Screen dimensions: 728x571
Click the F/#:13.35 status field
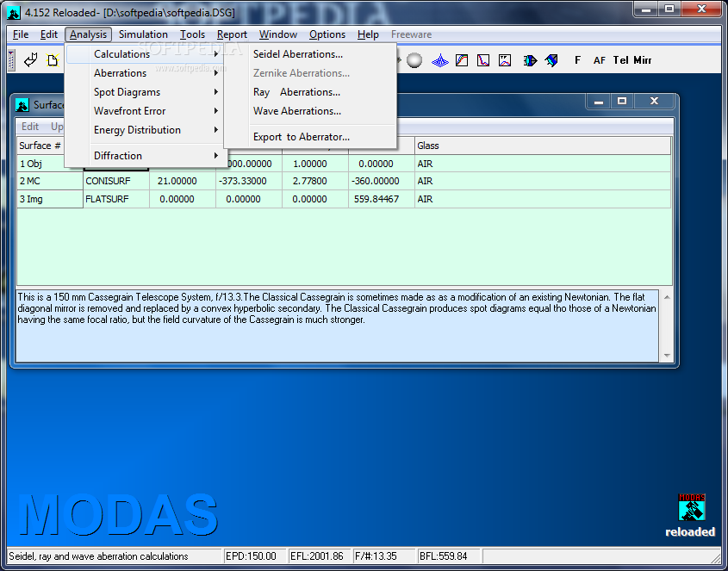[383, 556]
